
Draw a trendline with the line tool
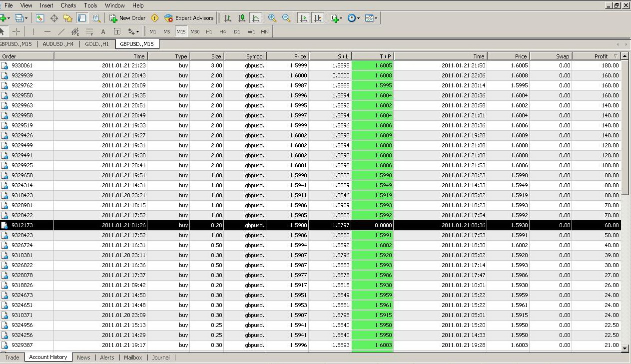(x=61, y=31)
